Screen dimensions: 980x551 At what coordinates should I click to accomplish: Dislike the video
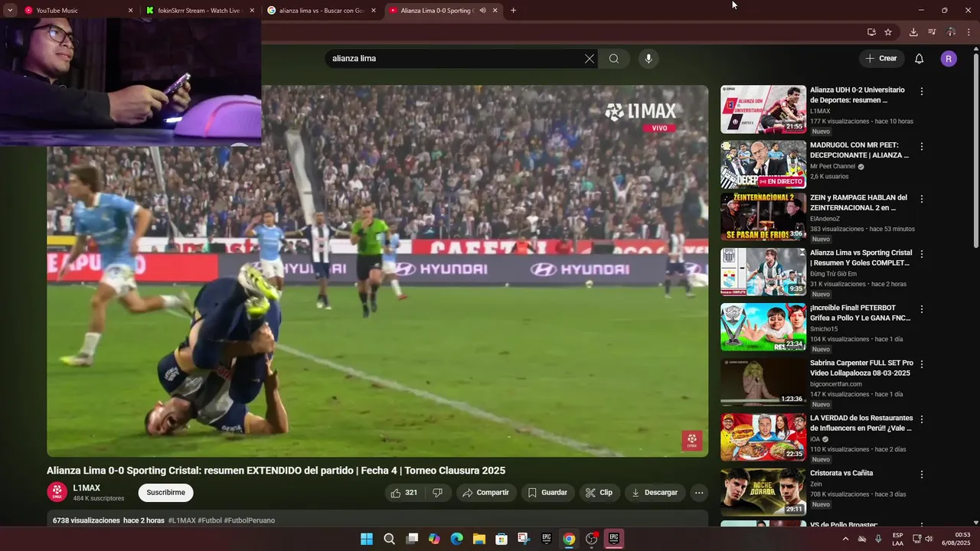[437, 493]
